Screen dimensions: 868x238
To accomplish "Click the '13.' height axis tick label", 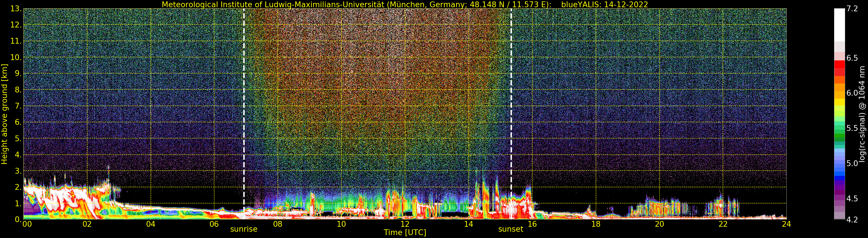I will click(x=16, y=9).
